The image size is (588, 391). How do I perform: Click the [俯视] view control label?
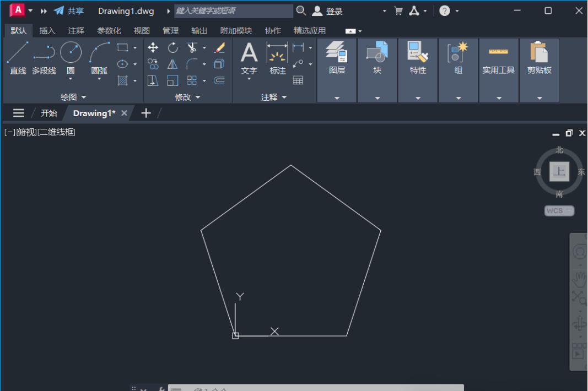26,132
